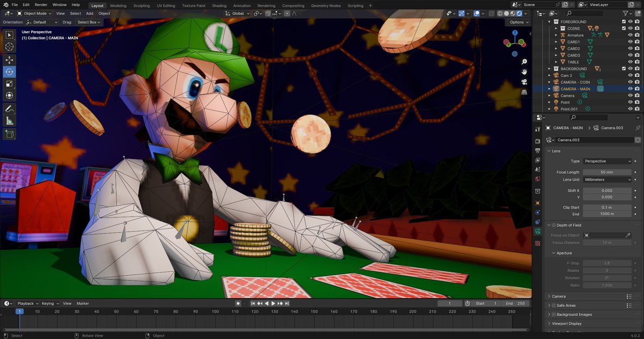Enable the Safe Areas checkbox
Image resolution: width=644 pixels, height=339 pixels.
554,305
